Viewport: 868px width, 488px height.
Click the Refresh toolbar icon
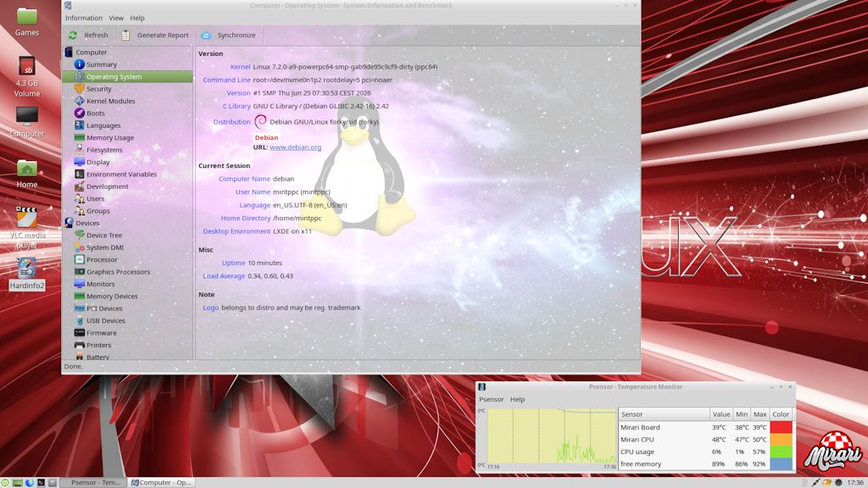(x=73, y=35)
